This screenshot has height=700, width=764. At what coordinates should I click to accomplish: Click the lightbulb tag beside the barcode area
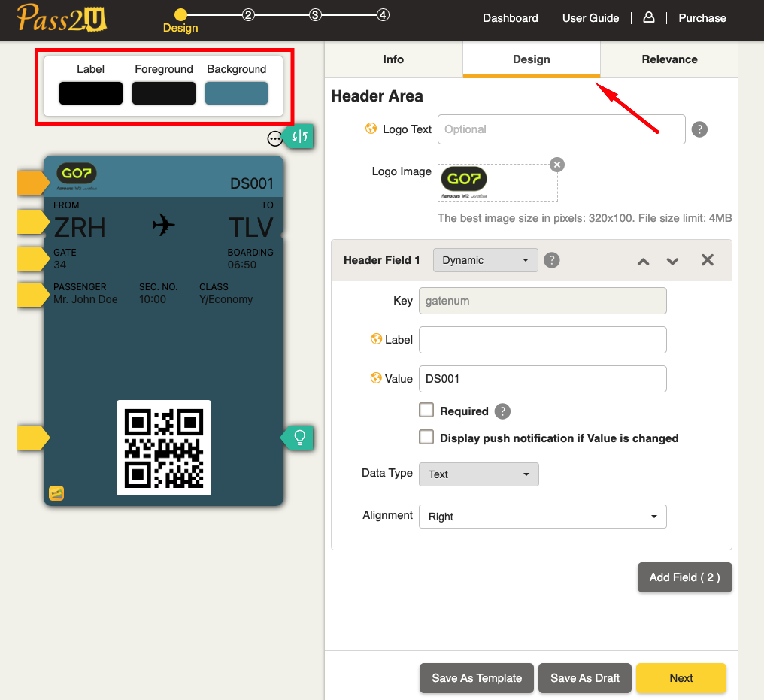point(298,437)
